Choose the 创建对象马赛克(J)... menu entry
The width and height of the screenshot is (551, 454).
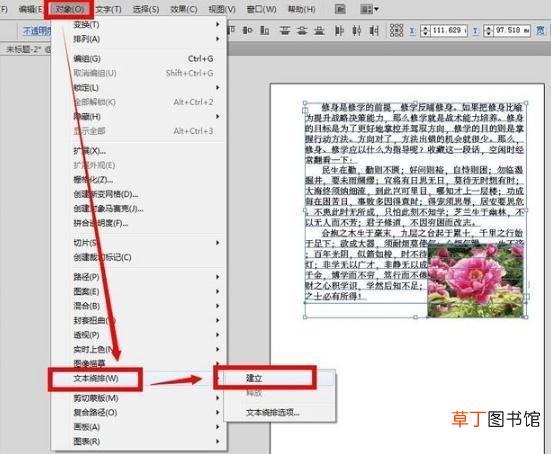click(x=139, y=208)
